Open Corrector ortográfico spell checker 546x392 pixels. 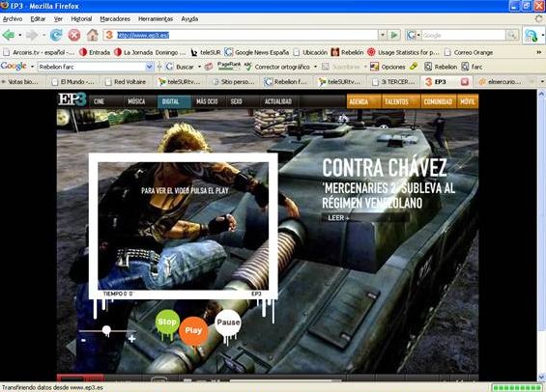click(x=277, y=67)
